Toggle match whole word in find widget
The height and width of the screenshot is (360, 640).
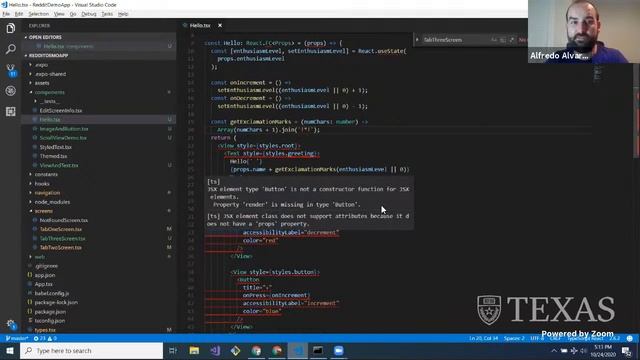coord(503,40)
